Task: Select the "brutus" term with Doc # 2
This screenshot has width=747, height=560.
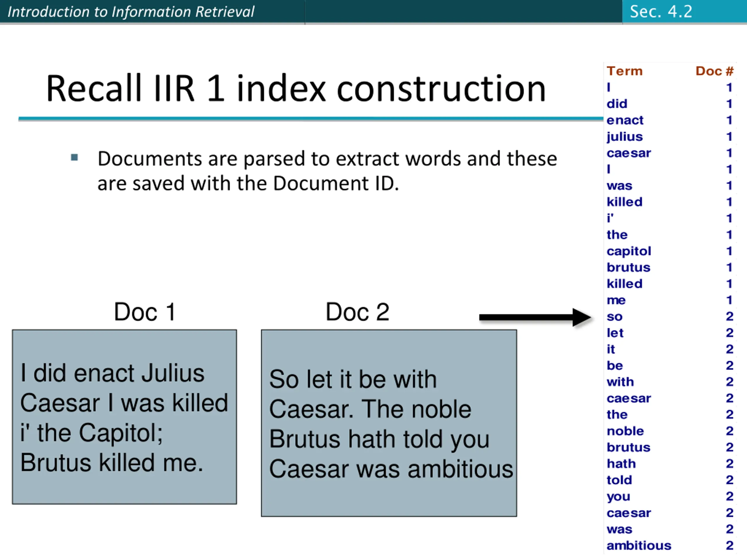Action: 628,447
